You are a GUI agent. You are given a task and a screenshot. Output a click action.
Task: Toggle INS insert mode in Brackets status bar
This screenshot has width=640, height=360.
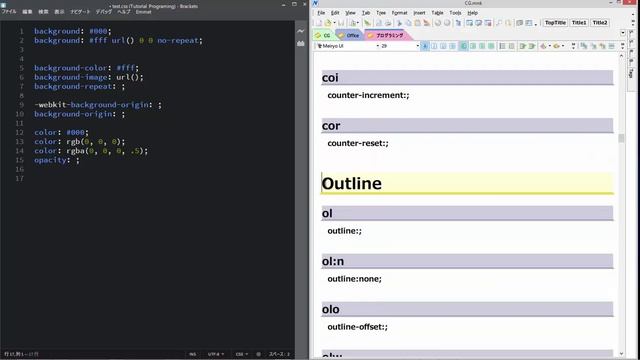coord(192,354)
